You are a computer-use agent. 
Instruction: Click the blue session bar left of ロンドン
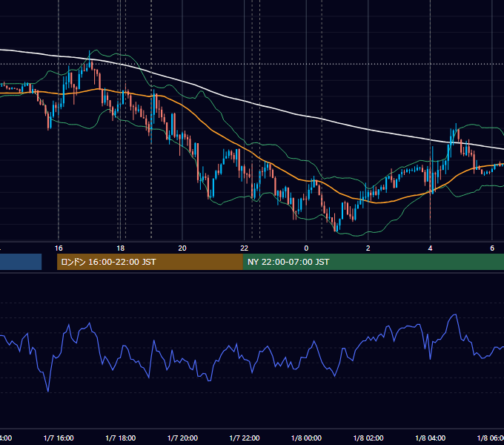point(21,262)
